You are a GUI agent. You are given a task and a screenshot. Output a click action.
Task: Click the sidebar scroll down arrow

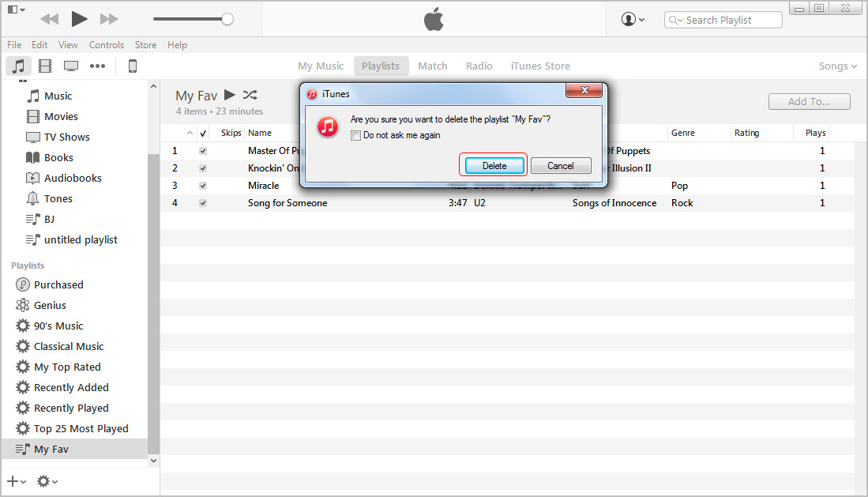pyautogui.click(x=153, y=461)
